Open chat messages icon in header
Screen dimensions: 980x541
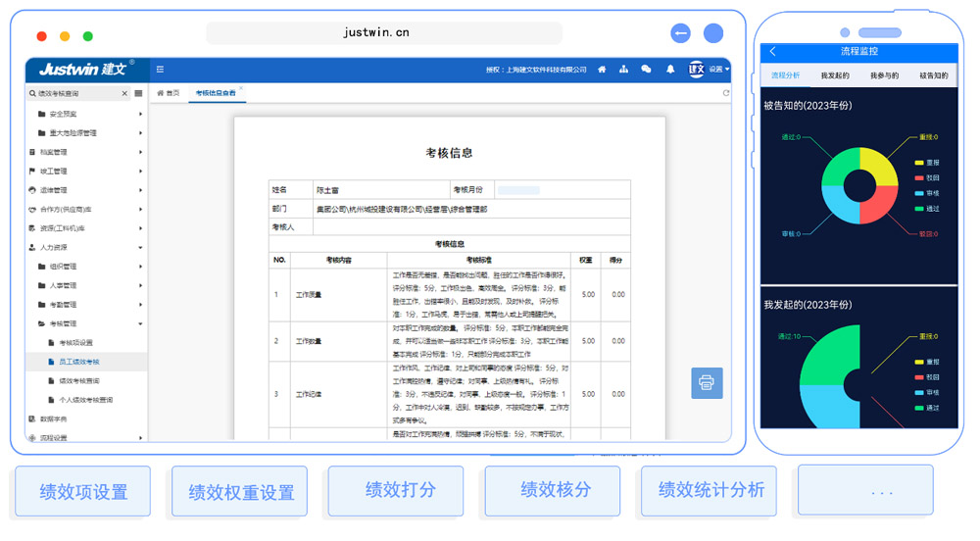pyautogui.click(x=646, y=70)
